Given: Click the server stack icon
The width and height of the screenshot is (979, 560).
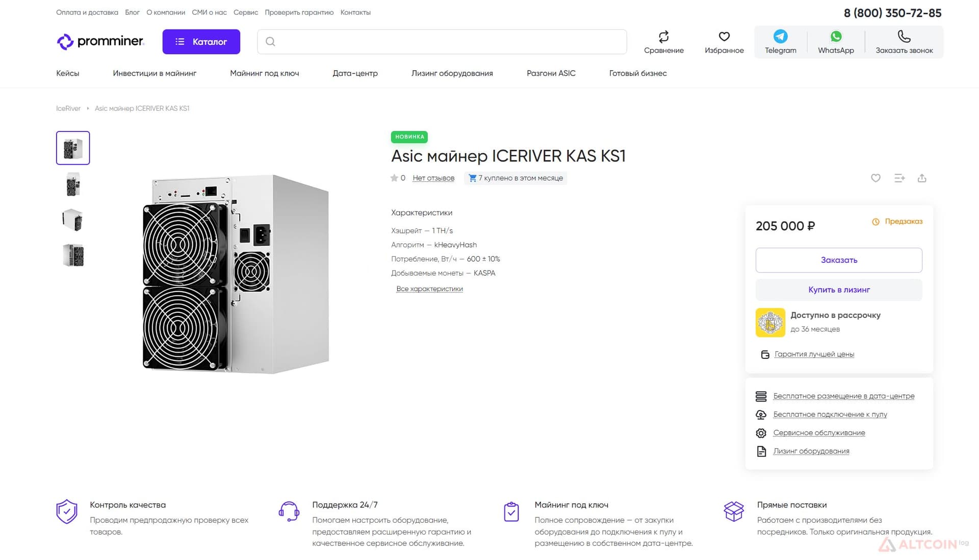Looking at the screenshot, I should tap(761, 396).
